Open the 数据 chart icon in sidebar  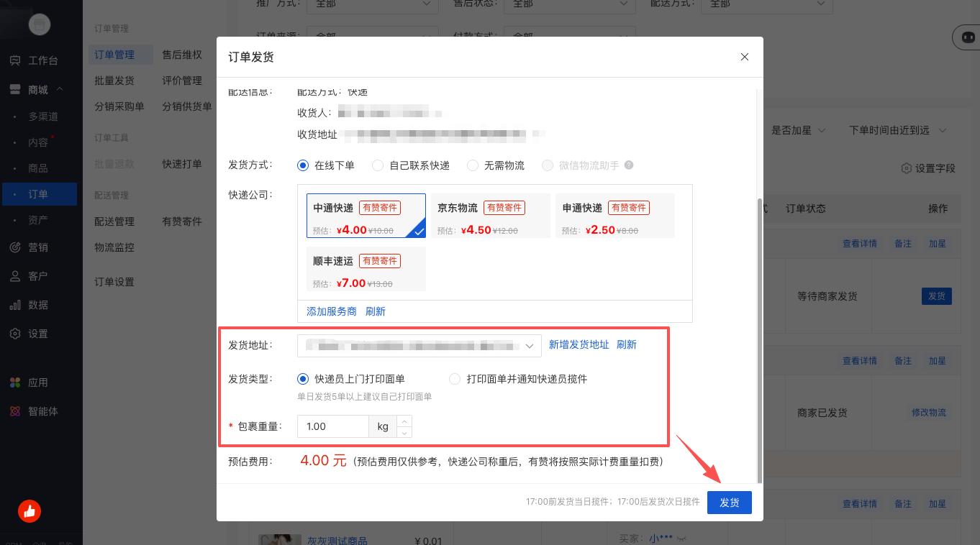click(x=15, y=305)
